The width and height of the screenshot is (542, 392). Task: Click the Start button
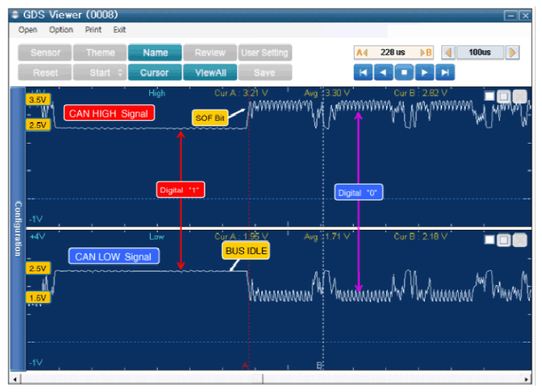tap(100, 73)
